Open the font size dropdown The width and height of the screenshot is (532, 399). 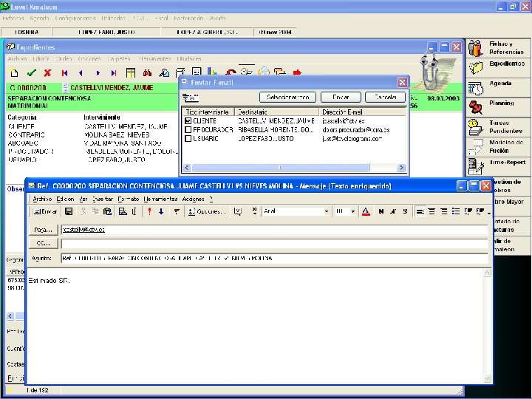coord(353,211)
